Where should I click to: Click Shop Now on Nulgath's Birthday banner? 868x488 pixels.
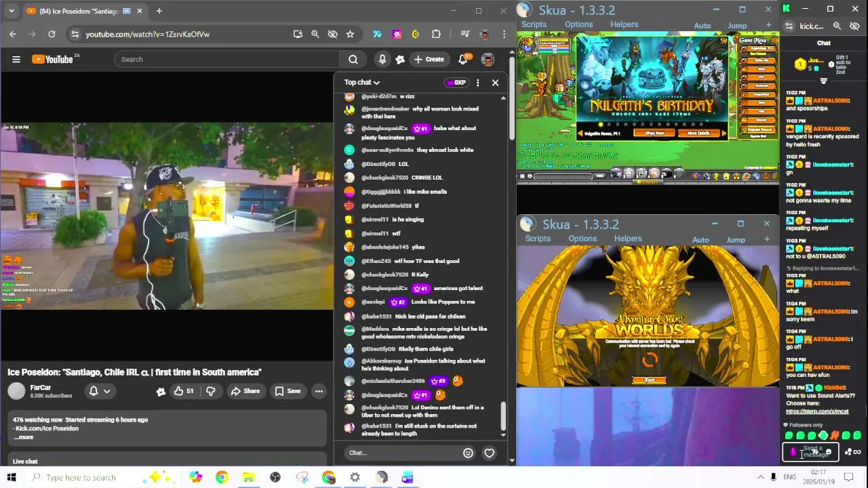(x=654, y=134)
